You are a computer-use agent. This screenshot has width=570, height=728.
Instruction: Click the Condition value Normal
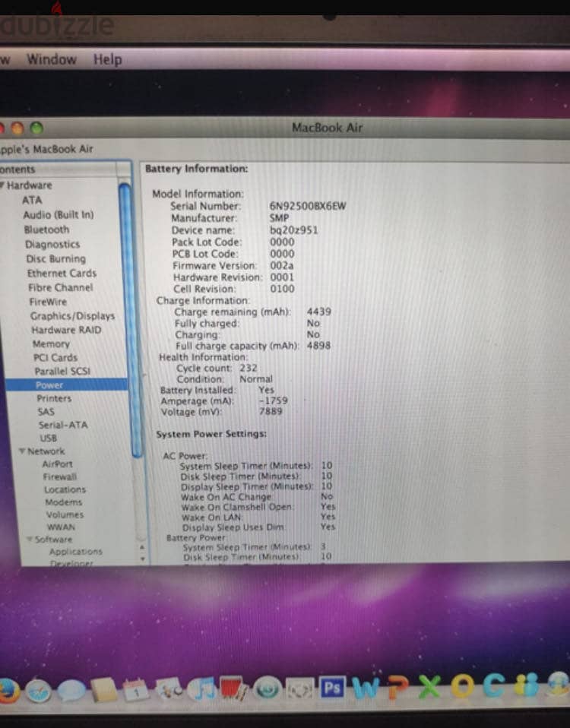tap(256, 379)
